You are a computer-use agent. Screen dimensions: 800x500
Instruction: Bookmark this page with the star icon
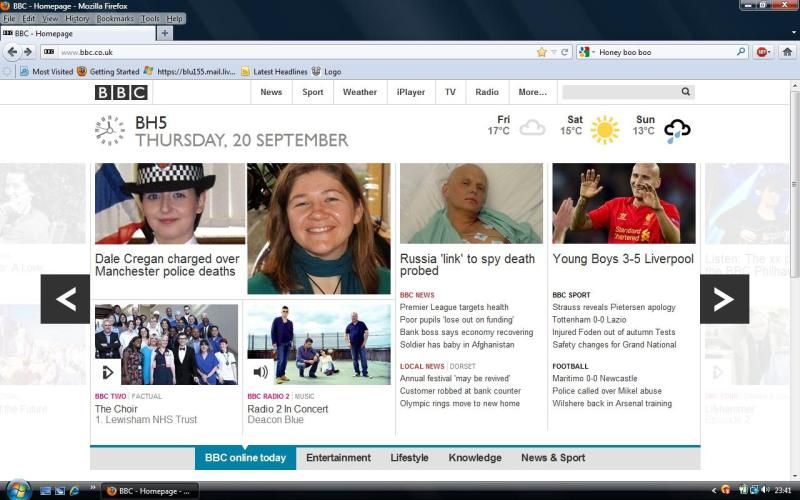click(541, 52)
